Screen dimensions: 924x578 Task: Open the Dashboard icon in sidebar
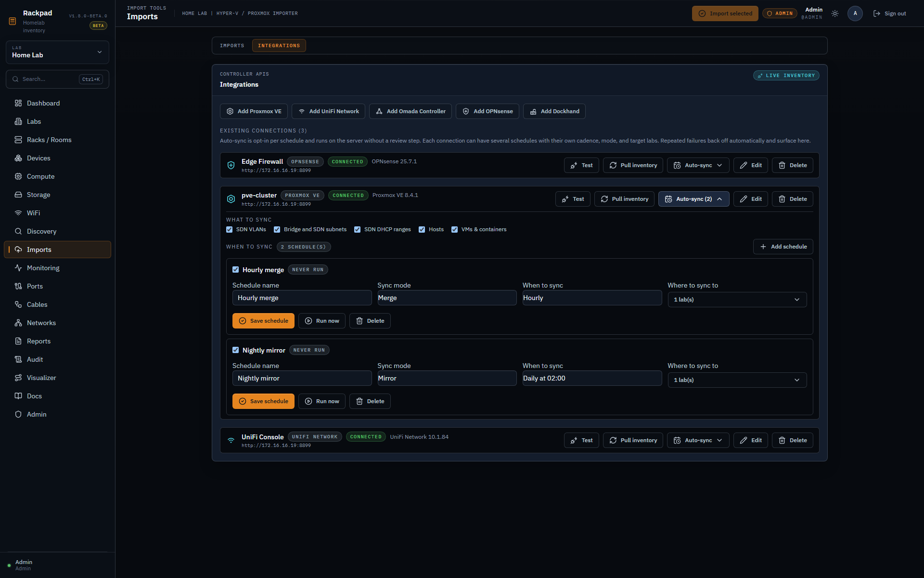(x=18, y=103)
